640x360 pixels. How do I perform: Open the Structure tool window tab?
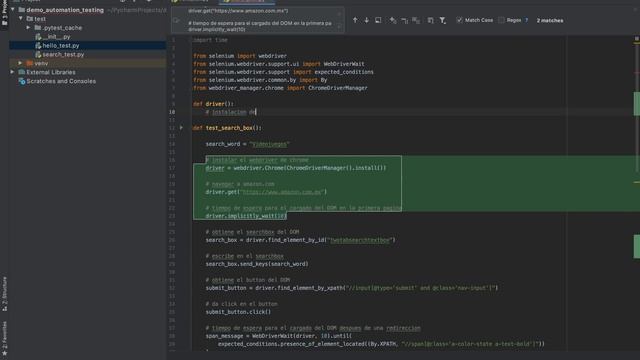[4, 294]
